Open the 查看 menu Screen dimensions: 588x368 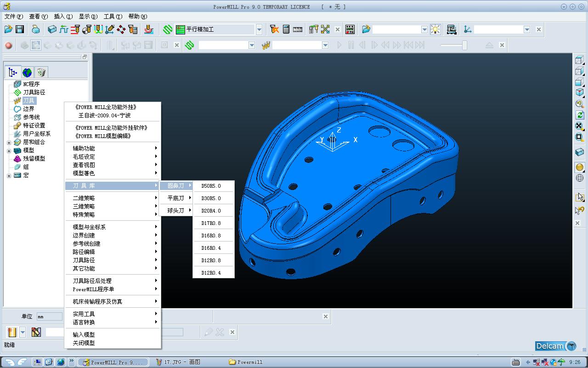tap(38, 17)
